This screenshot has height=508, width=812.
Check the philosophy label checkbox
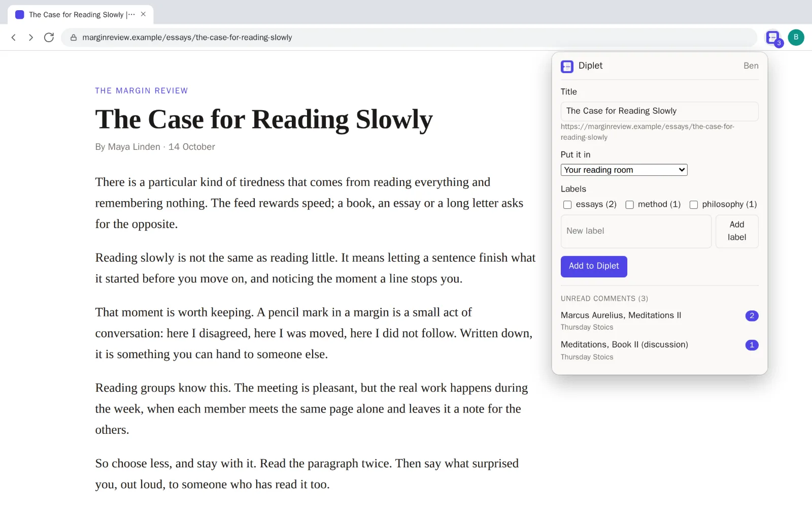coord(694,205)
